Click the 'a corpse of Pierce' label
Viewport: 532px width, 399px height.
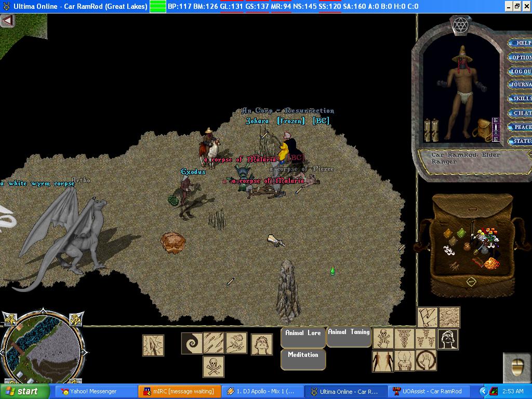(302, 169)
